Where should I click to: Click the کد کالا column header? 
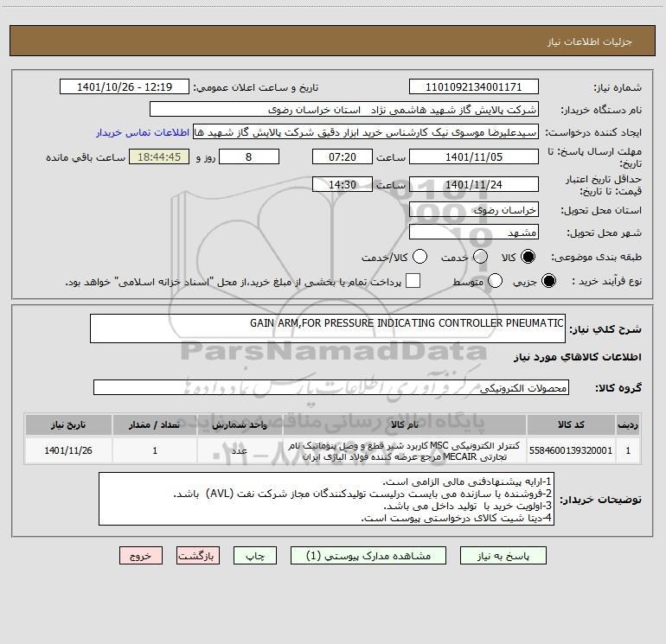coord(571,424)
